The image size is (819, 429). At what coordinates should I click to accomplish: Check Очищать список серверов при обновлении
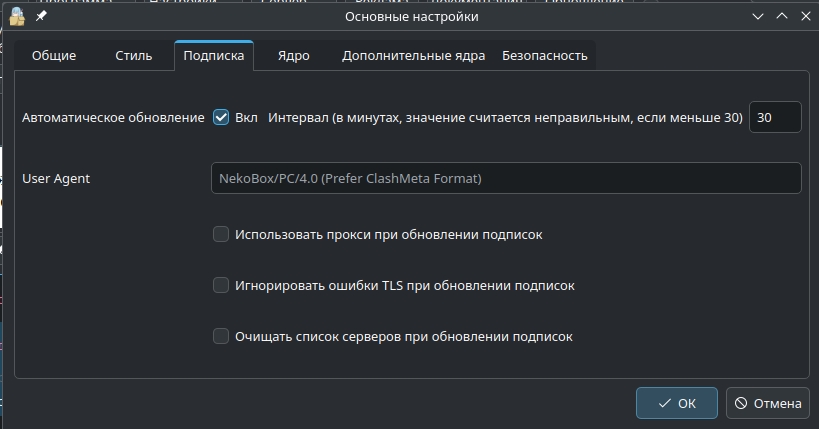coord(221,336)
